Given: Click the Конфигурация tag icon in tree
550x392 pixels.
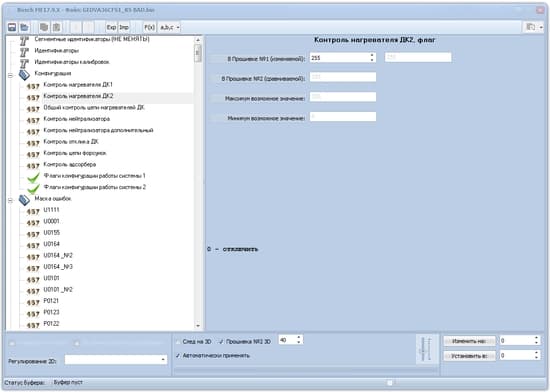Looking at the screenshot, I should (24, 74).
